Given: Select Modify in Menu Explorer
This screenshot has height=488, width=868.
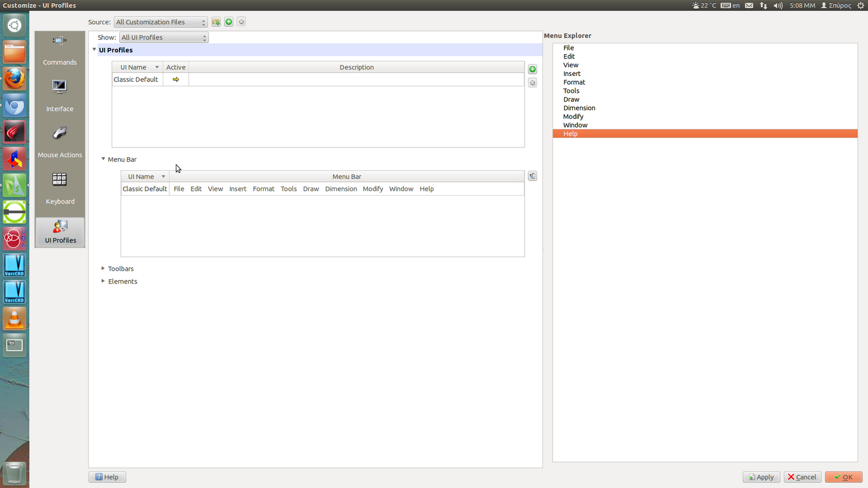Looking at the screenshot, I should [573, 117].
